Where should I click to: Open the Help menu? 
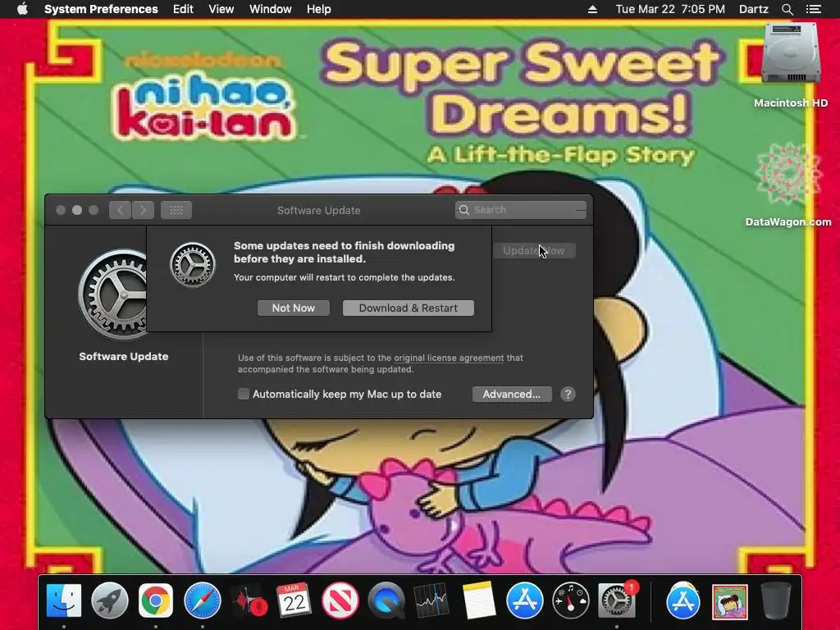319,9
